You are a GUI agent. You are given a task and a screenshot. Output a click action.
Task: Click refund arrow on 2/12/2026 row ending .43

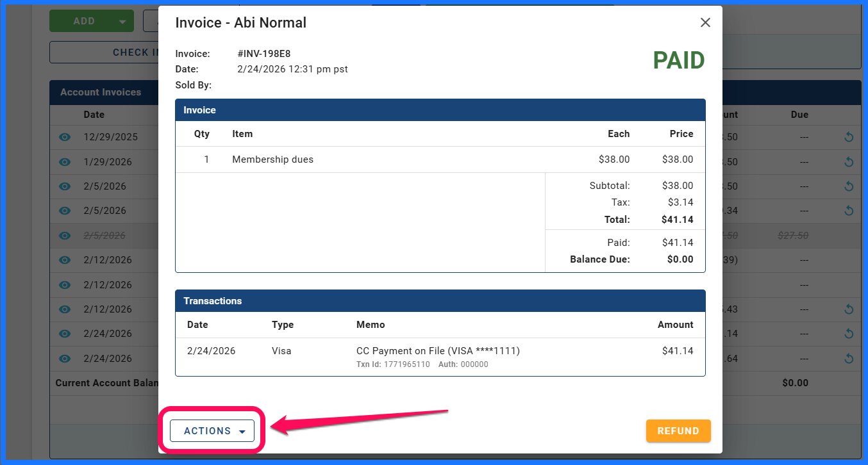click(849, 309)
